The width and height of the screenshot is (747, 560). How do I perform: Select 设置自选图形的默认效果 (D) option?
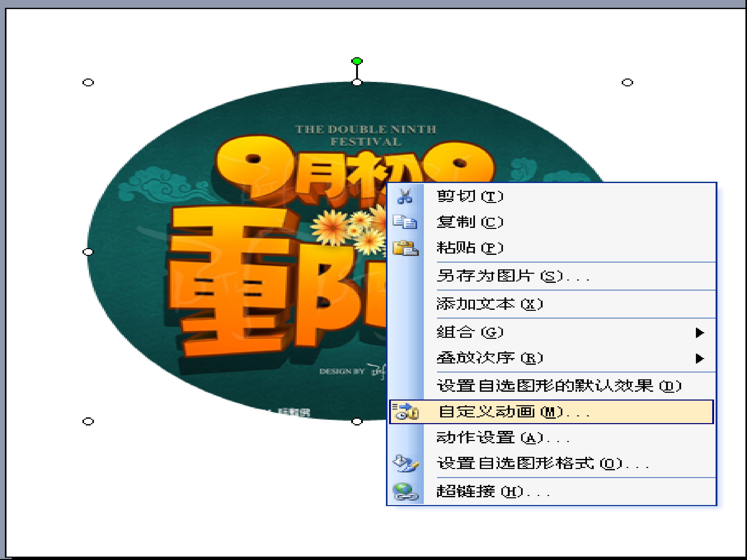[x=559, y=386]
